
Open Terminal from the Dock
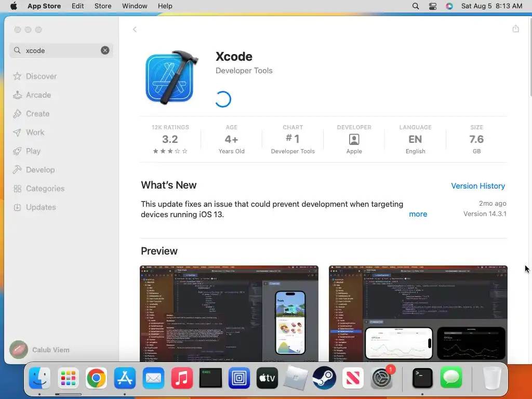422,378
